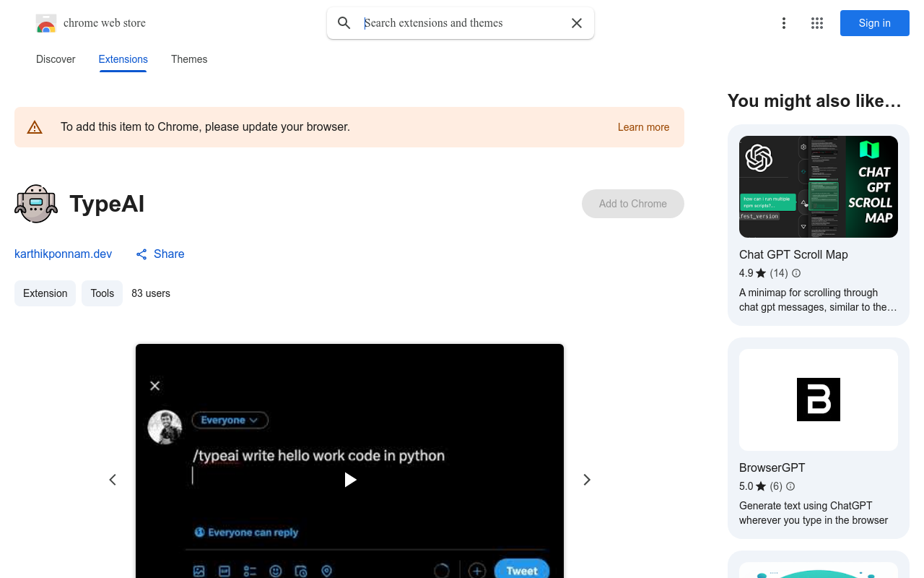This screenshot has height=578, width=924.
Task: Click the You might also like heading
Action: coord(814,101)
